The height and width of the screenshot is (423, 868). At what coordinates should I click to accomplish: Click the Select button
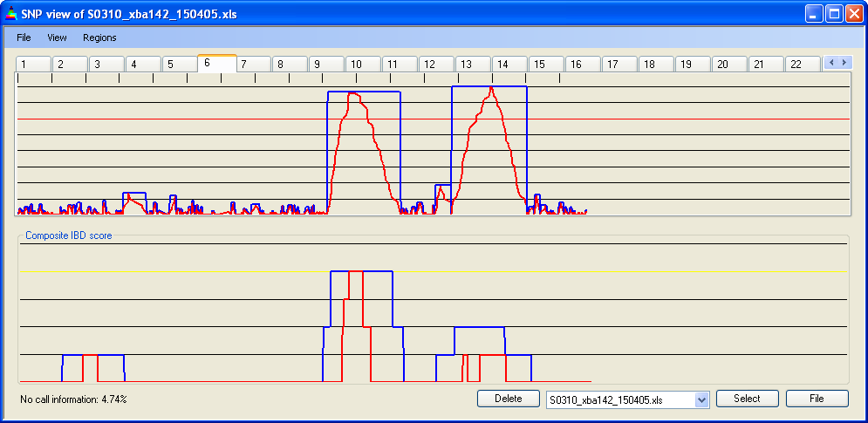748,399
